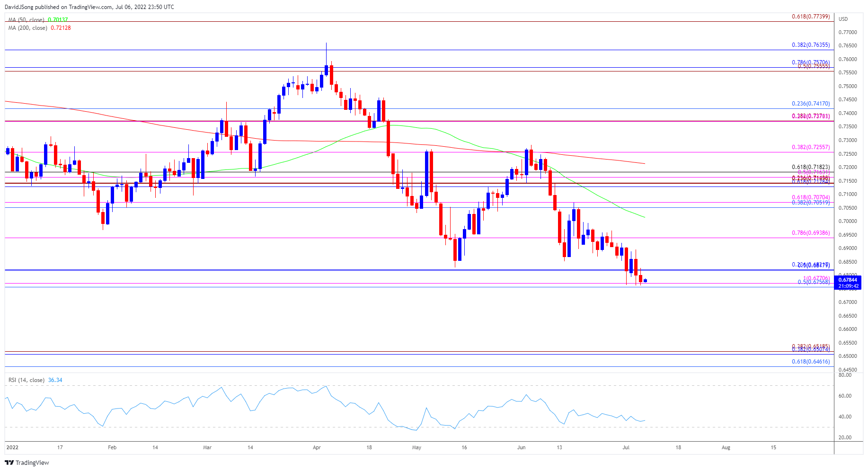Screen dimensions: 868x471
Task: Select Fibonacci label 0.618(0.70704)
Action: tap(811, 197)
